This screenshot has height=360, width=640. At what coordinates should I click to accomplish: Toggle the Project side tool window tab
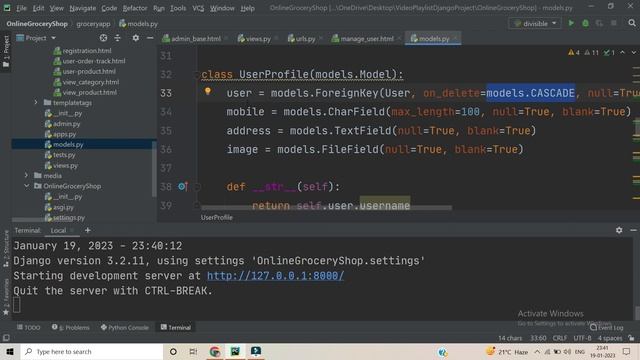tap(6, 52)
